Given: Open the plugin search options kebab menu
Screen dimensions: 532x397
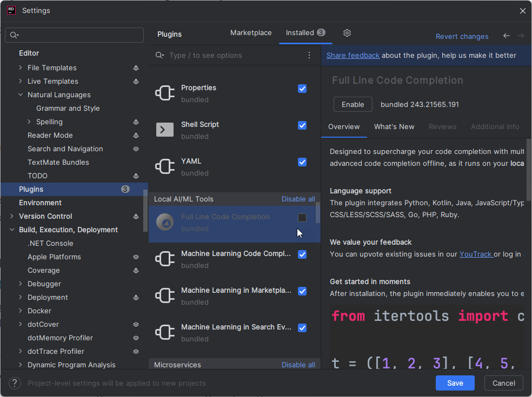Looking at the screenshot, I should pos(309,55).
